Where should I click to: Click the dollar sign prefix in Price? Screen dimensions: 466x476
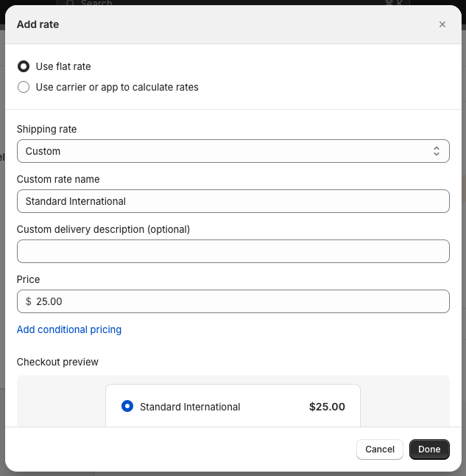[28, 301]
